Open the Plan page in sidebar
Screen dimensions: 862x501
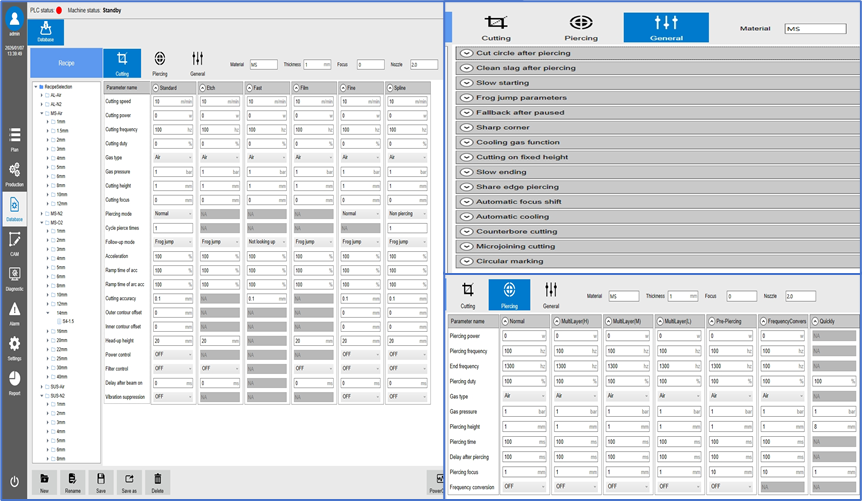point(14,139)
